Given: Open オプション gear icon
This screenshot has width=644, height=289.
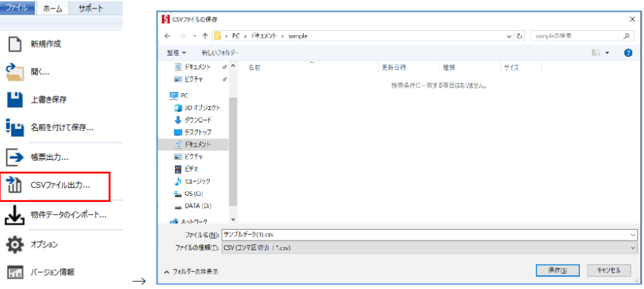Looking at the screenshot, I should click(x=14, y=244).
